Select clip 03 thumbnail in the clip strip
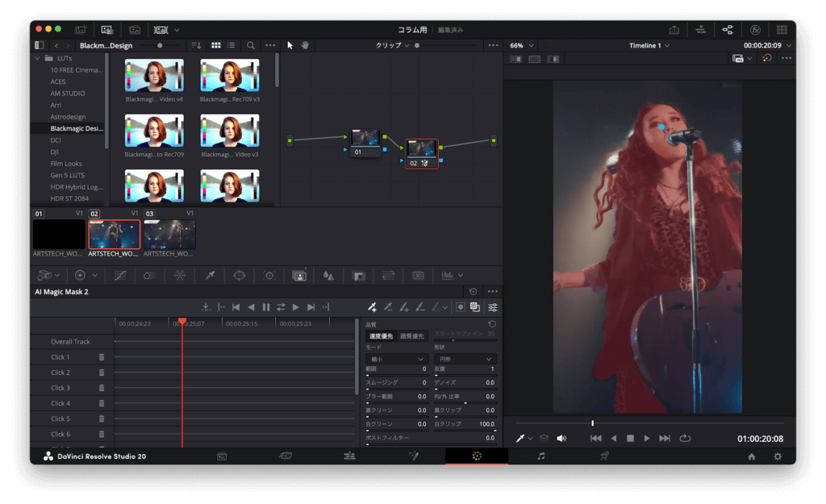Viewport: 826px width, 504px height. pyautogui.click(x=169, y=234)
